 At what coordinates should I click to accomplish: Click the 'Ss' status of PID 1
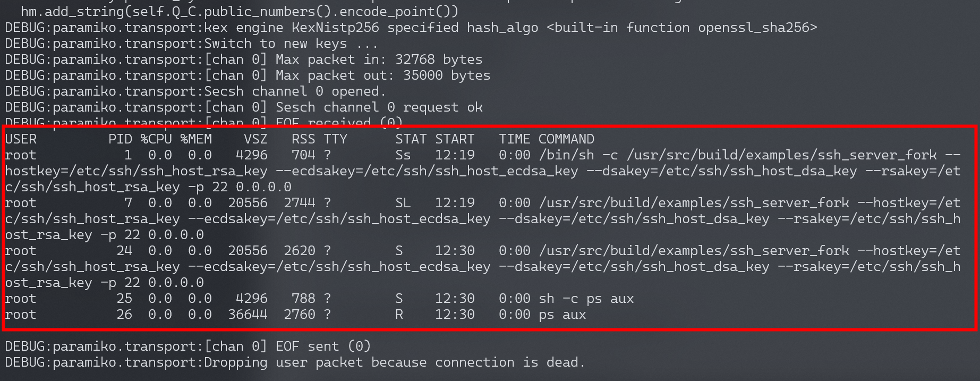point(403,155)
